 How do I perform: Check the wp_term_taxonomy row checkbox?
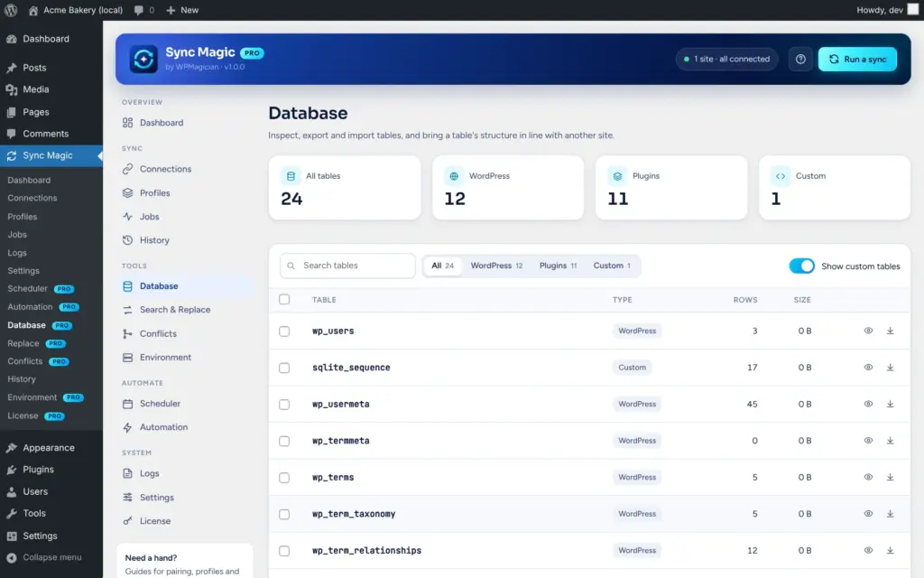(x=284, y=514)
